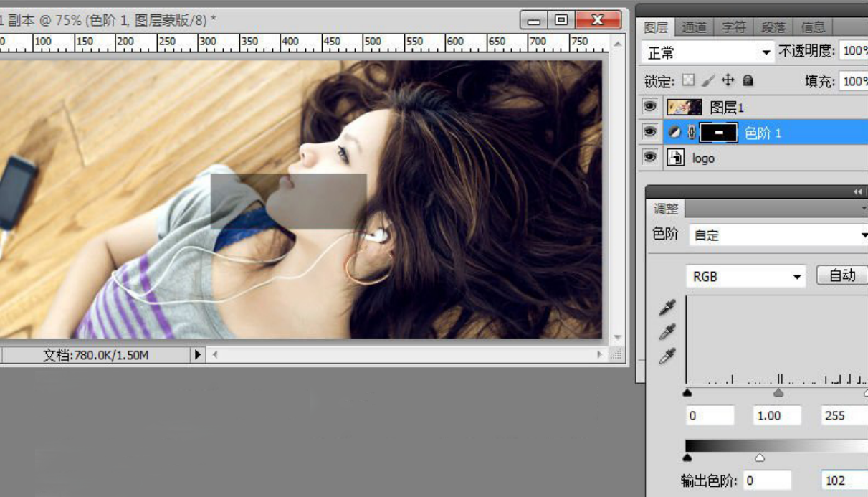Click the 色阶 1 adjustment layer icon
868x497 pixels.
674,133
